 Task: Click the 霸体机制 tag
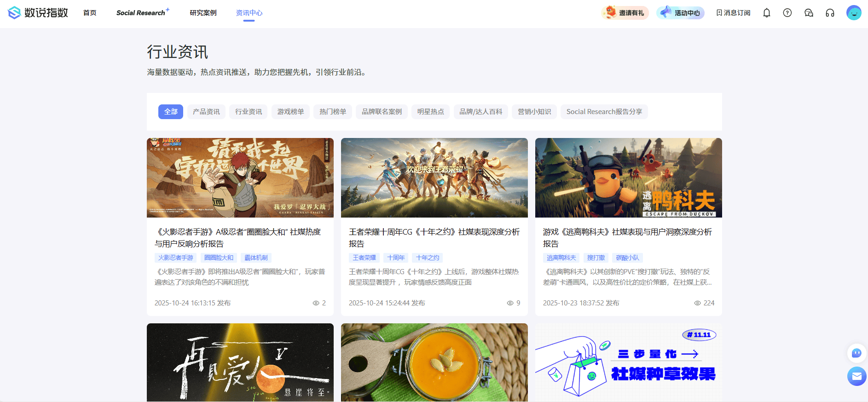click(256, 258)
